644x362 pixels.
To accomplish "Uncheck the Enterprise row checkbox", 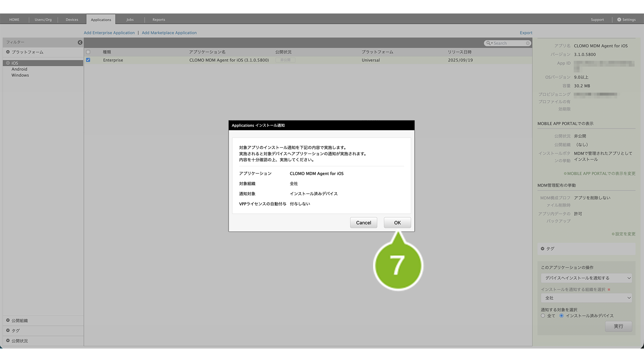I will click(88, 60).
